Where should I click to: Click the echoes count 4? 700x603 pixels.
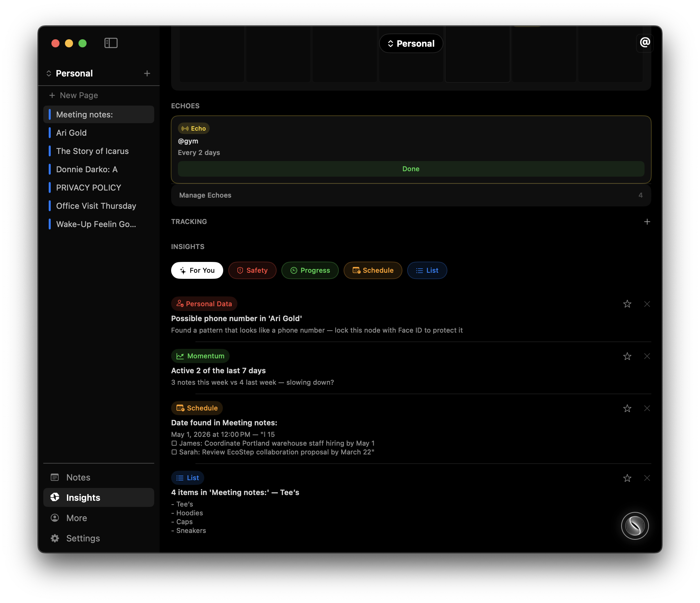pyautogui.click(x=640, y=195)
